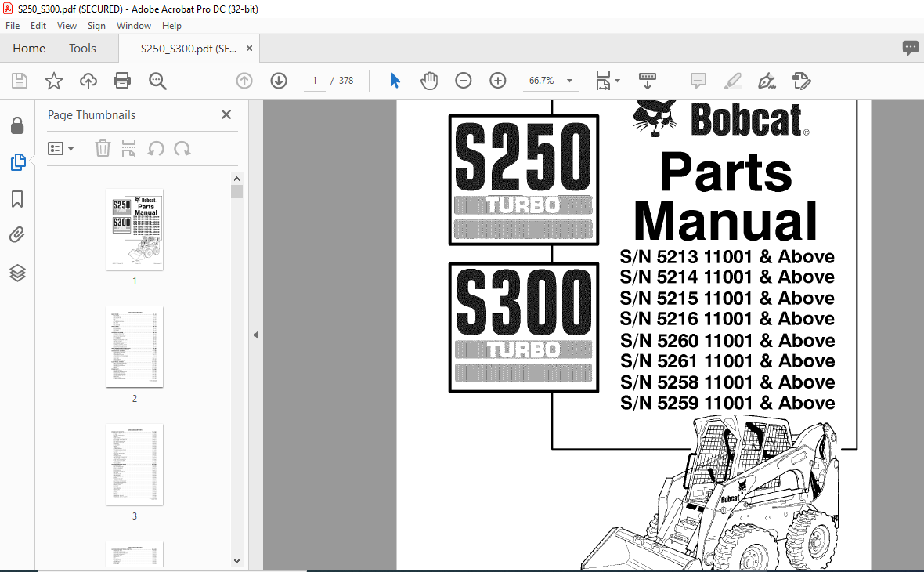This screenshot has width=924, height=572.
Task: Toggle the Page Thumbnails panel icon
Action: click(x=18, y=162)
